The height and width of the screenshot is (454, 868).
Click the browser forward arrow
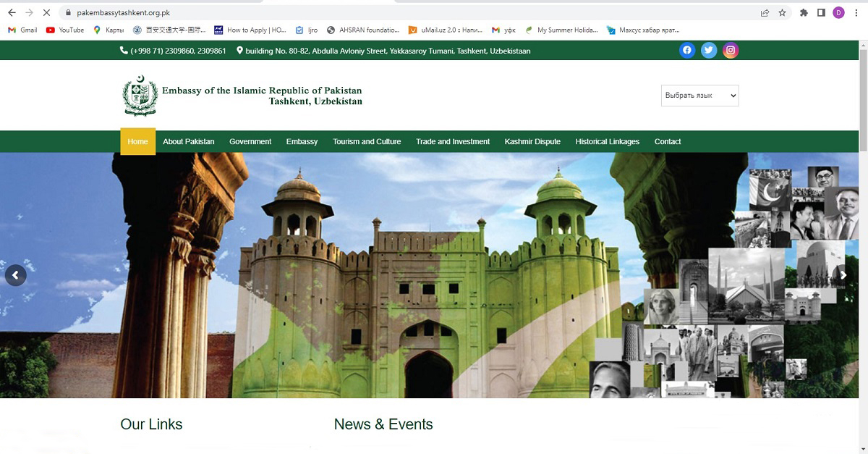[x=30, y=12]
